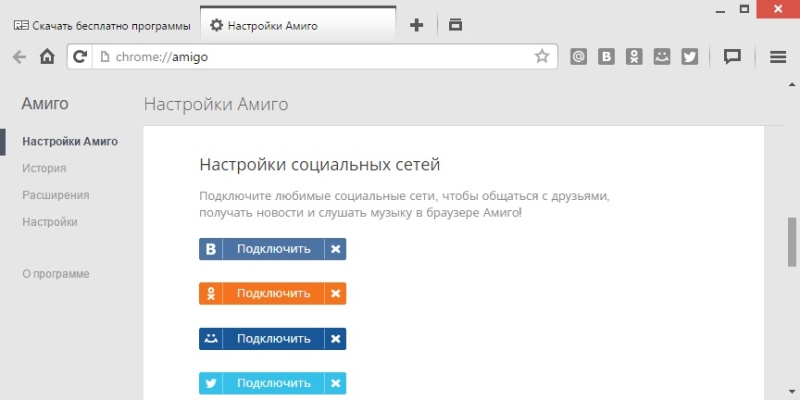This screenshot has width=800, height=400.
Task: Open О программе in the sidebar
Action: click(x=56, y=274)
